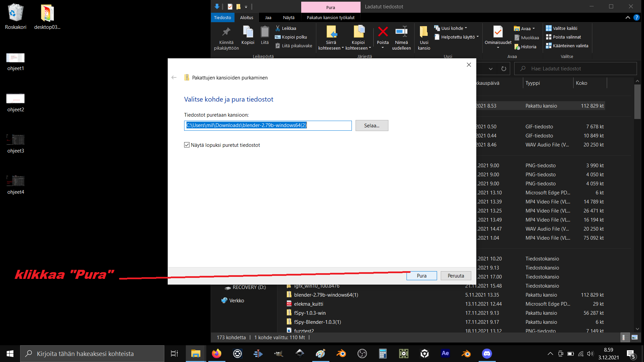Click the Kopioi polku icon
The image size is (644, 362).
click(278, 37)
